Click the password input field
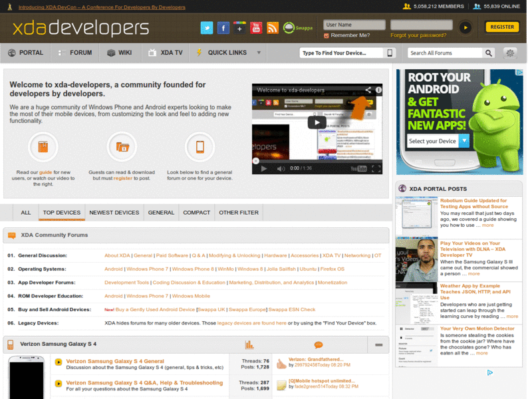The height and width of the screenshot is (399, 532). pyautogui.click(x=422, y=25)
